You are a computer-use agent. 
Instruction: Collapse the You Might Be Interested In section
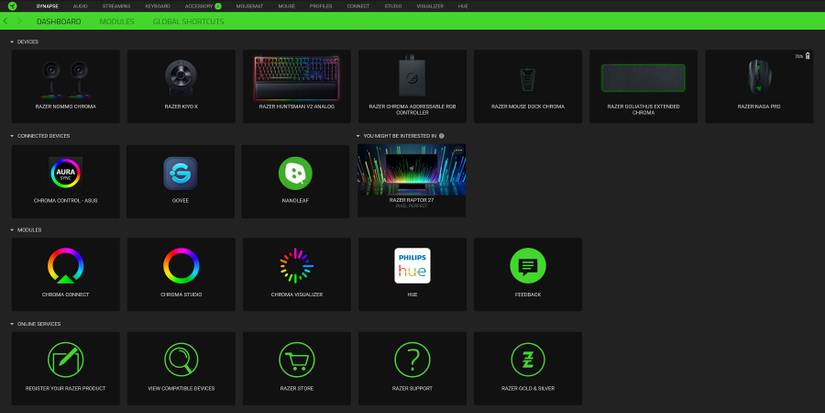[x=358, y=136]
